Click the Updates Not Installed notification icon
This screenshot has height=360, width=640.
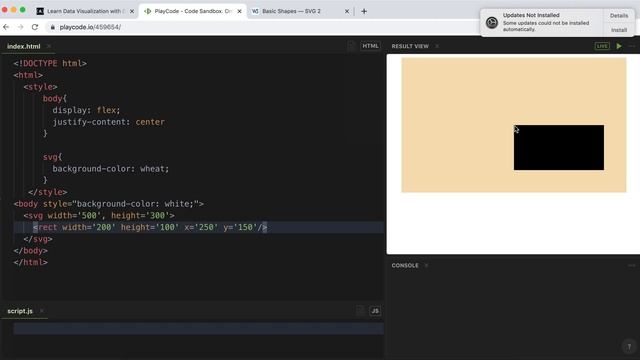point(492,23)
